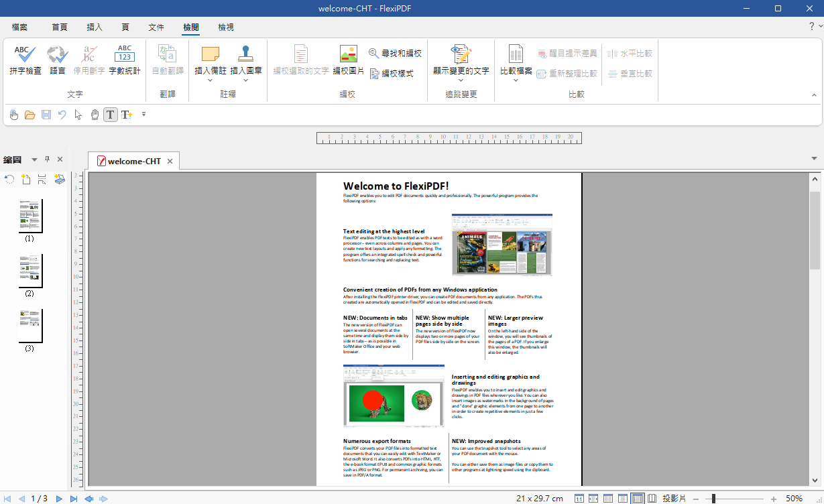This screenshot has width=824, height=504.
Task: Select page thumbnail (2)
Action: [30, 271]
